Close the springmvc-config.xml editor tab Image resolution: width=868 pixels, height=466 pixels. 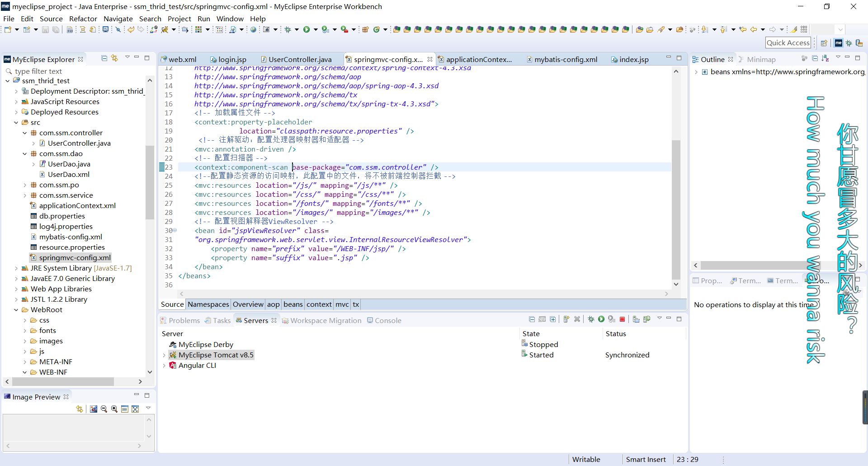[x=430, y=59]
